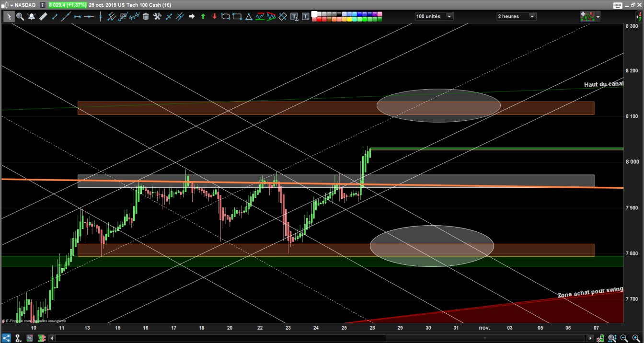Toggle the anchored text tool
The height and width of the screenshot is (343, 644).
click(x=294, y=16)
